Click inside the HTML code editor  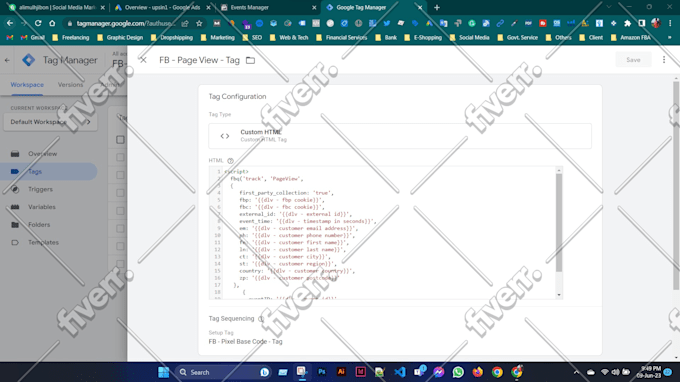(385, 233)
